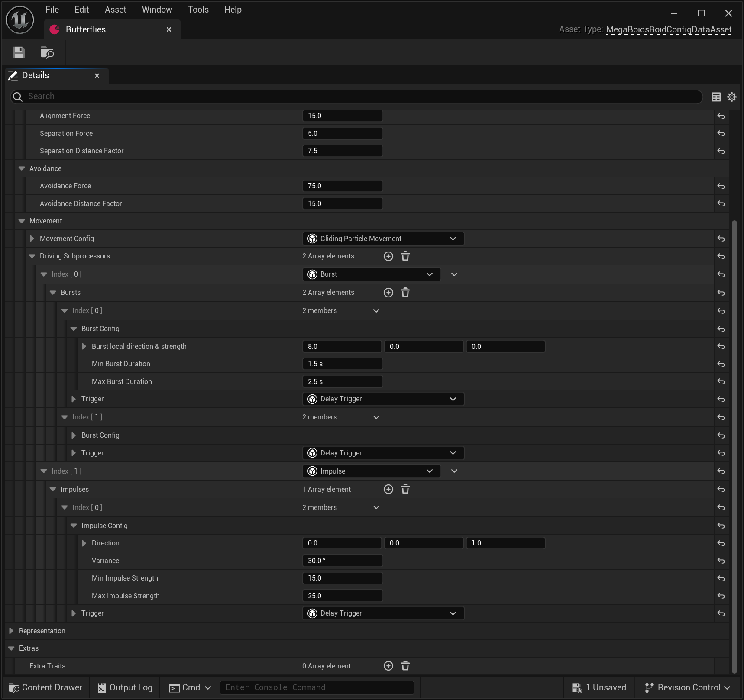Screen dimensions: 744x700
Task: Open the Movement Config dropdown
Action: click(x=453, y=238)
